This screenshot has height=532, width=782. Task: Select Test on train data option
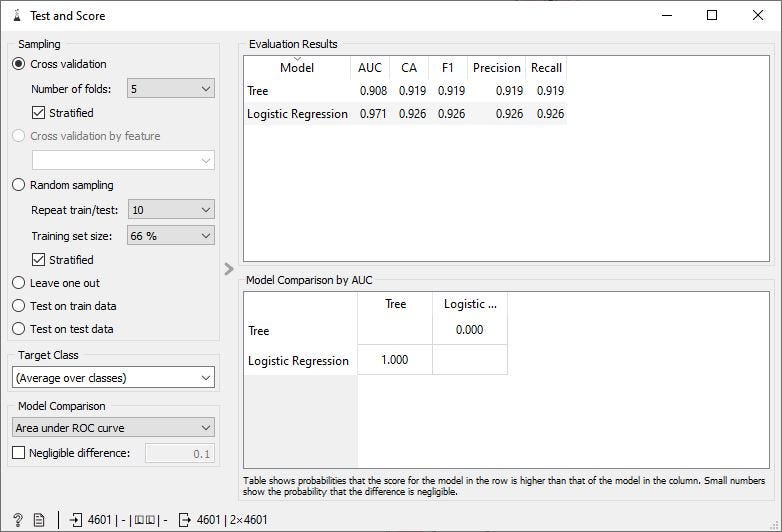tap(18, 306)
